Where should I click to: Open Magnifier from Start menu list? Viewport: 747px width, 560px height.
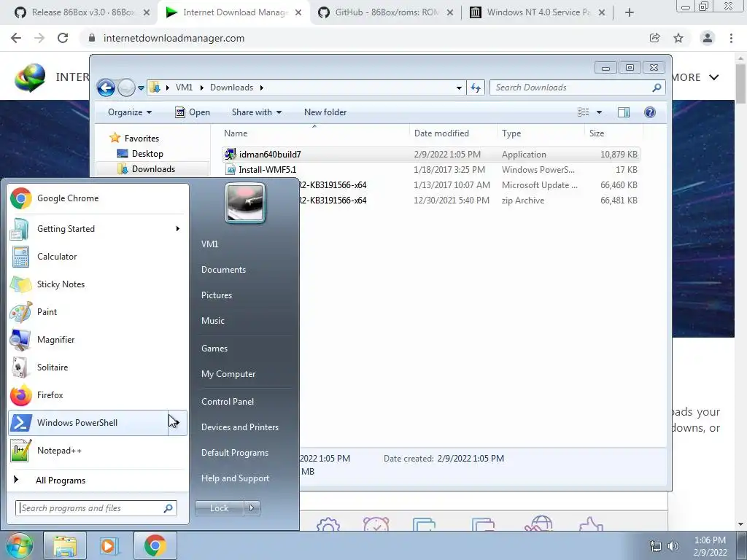(98, 340)
